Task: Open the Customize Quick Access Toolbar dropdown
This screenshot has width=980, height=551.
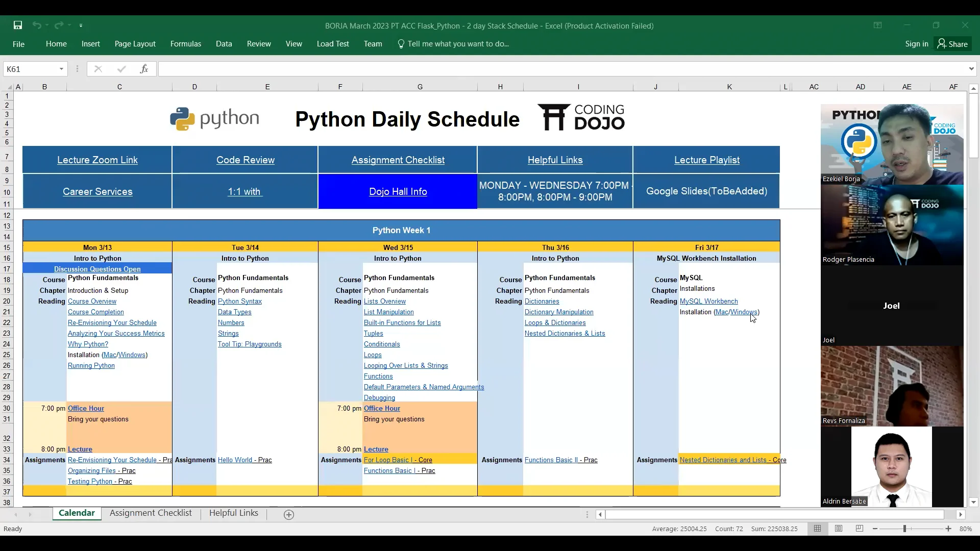Action: pyautogui.click(x=81, y=25)
